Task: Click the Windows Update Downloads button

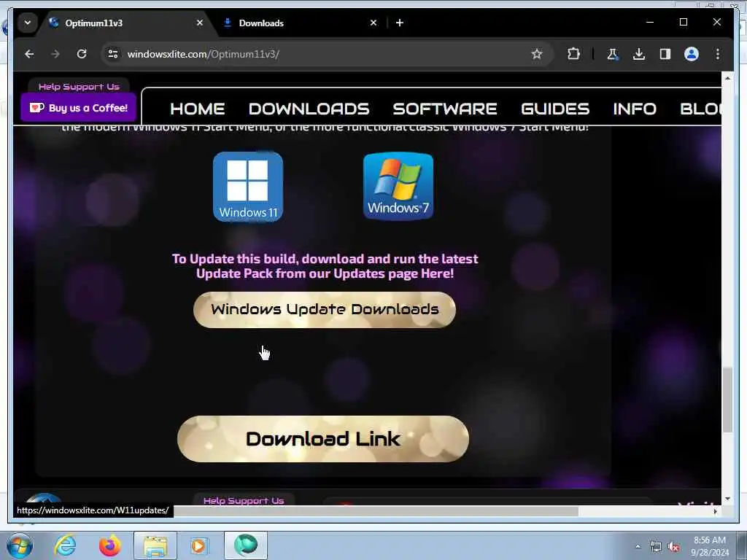Action: tap(325, 309)
